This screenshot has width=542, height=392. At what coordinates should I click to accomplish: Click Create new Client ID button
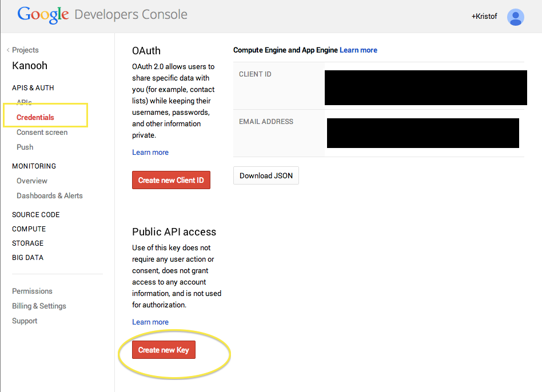tap(171, 180)
